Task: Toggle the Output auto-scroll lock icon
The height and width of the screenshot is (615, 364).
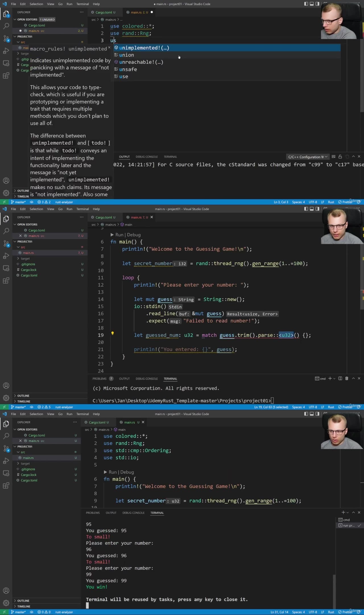Action: click(x=340, y=157)
